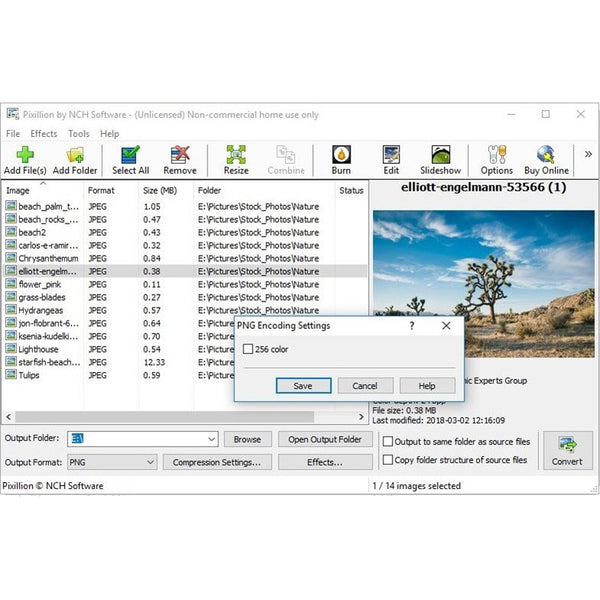This screenshot has width=600, height=600.
Task: Click Save in PNG Encoding Settings
Action: (303, 386)
